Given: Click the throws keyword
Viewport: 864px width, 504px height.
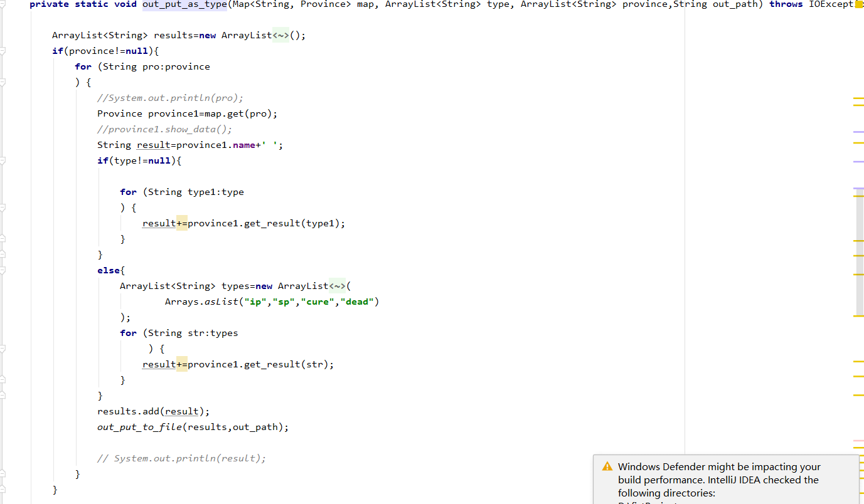Looking at the screenshot, I should (786, 4).
